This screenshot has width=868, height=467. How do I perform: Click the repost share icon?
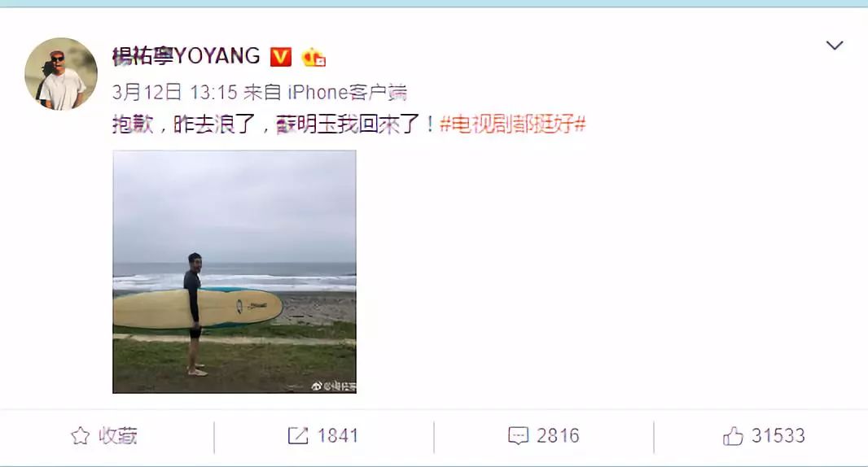tap(297, 435)
